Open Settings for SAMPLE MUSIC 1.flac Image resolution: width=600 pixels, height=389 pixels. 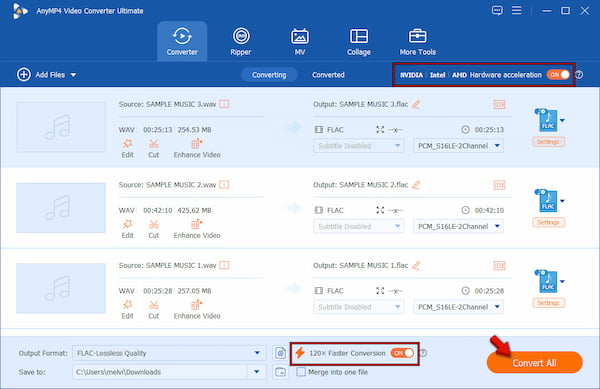(548, 303)
